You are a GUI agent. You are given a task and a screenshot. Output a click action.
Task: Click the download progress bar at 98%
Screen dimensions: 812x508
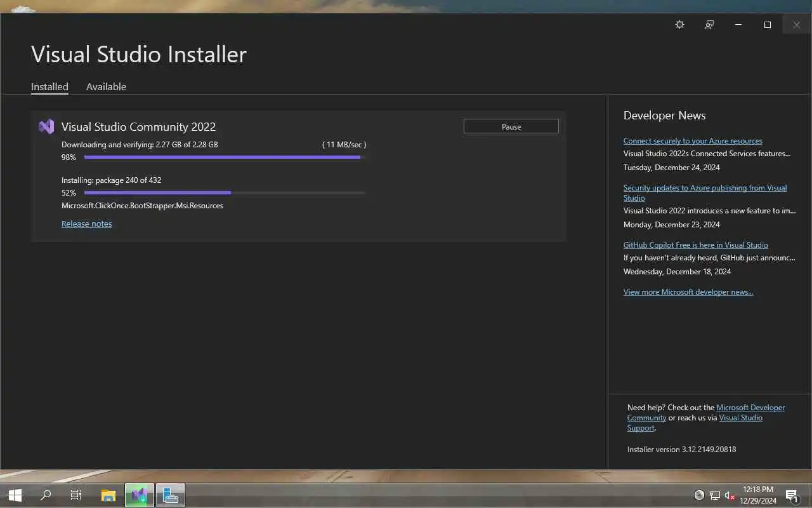tap(225, 157)
